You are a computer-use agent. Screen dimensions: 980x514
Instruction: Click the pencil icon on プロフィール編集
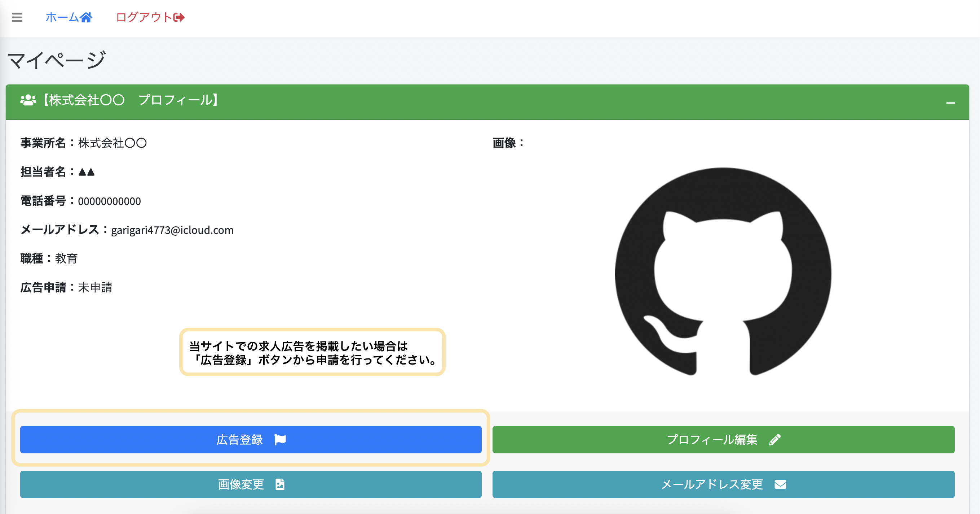click(x=774, y=439)
